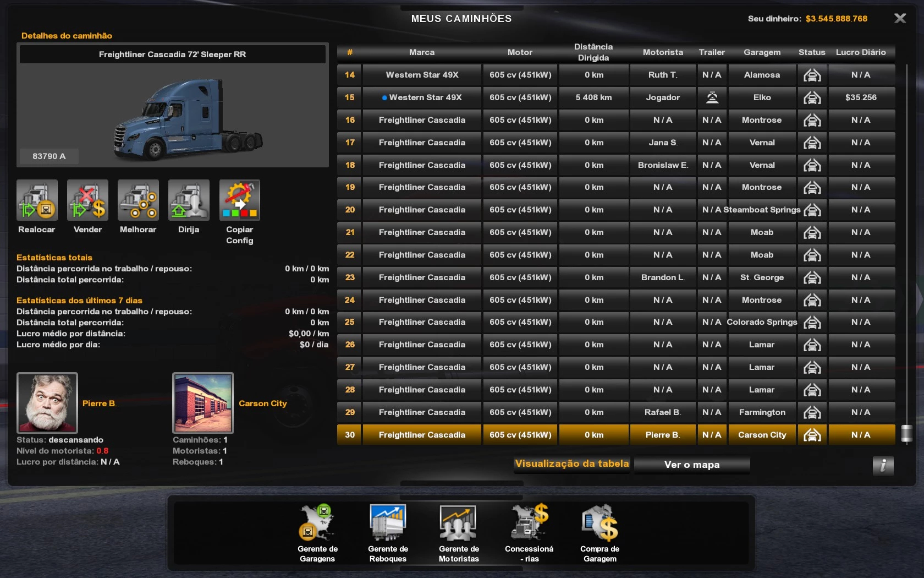The width and height of the screenshot is (924, 578).
Task: Open Compra de Garagem
Action: tap(599, 524)
